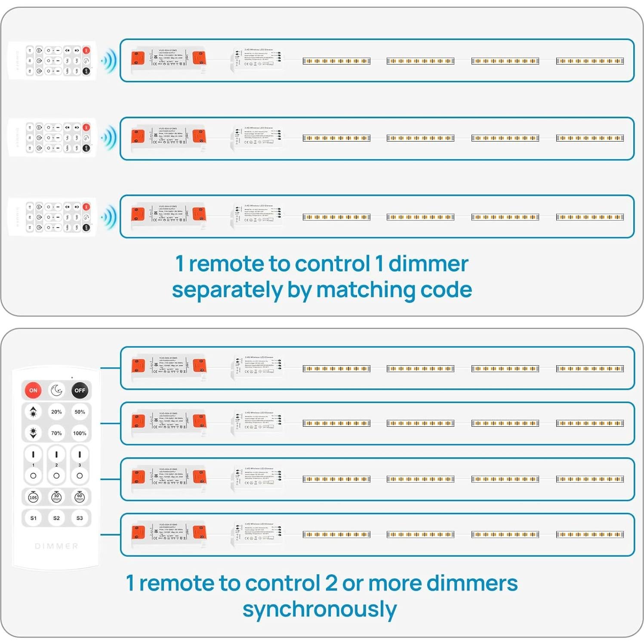Click the DIMMER label on the large remote
This screenshot has width=644, height=644.
tap(56, 546)
